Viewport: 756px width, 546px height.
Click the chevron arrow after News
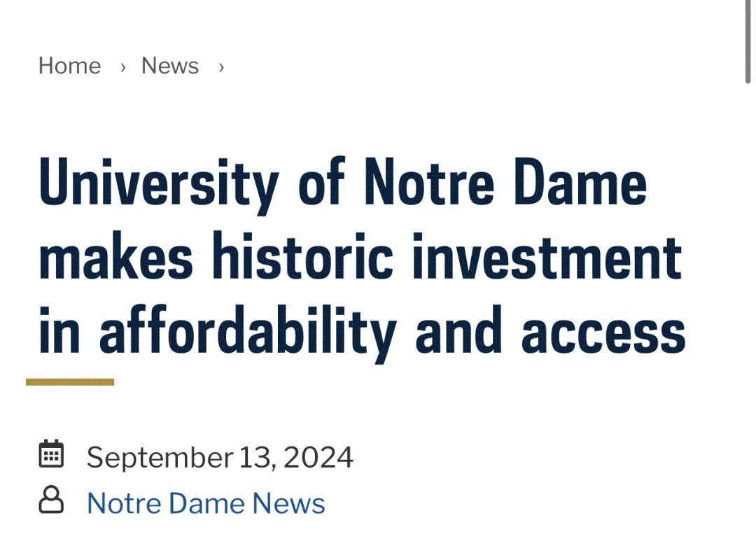221,67
